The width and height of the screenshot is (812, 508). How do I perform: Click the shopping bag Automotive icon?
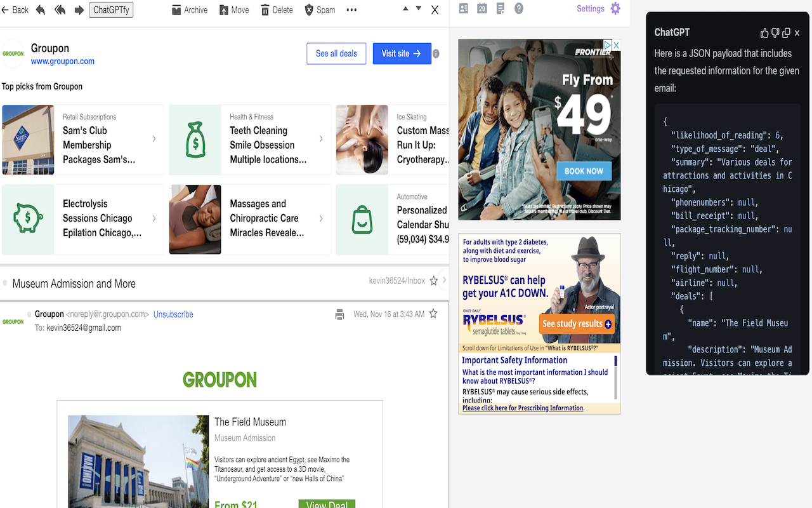tap(362, 220)
